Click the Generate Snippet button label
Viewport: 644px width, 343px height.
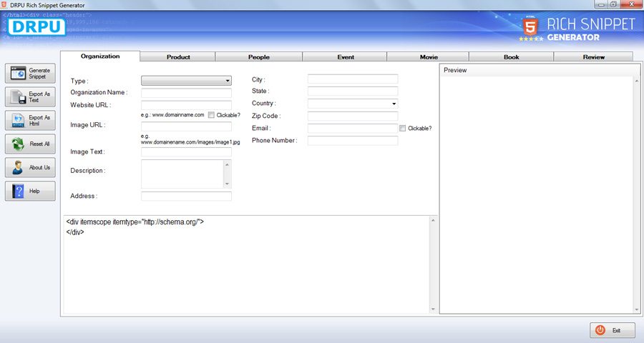tap(39, 74)
